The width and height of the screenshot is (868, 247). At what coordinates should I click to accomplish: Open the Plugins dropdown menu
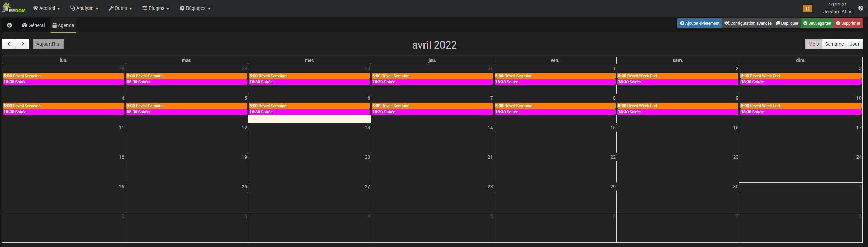[x=156, y=8]
